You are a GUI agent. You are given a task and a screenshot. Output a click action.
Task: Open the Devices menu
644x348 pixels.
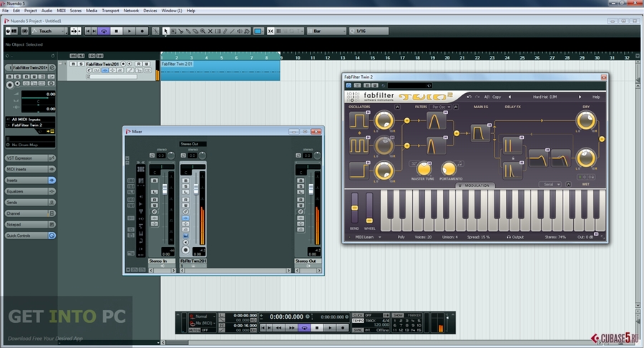click(150, 11)
